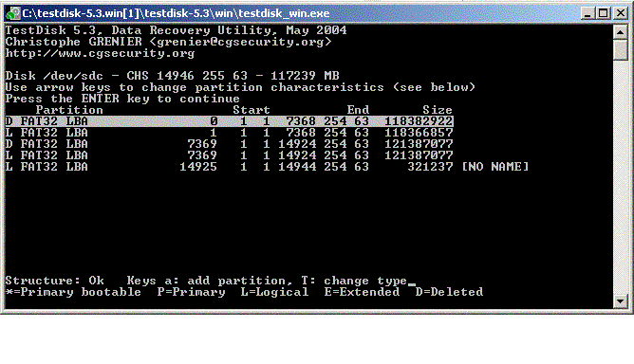The height and width of the screenshot is (364, 634).
Task: Click the 'T: change type' key hint
Action: [354, 281]
